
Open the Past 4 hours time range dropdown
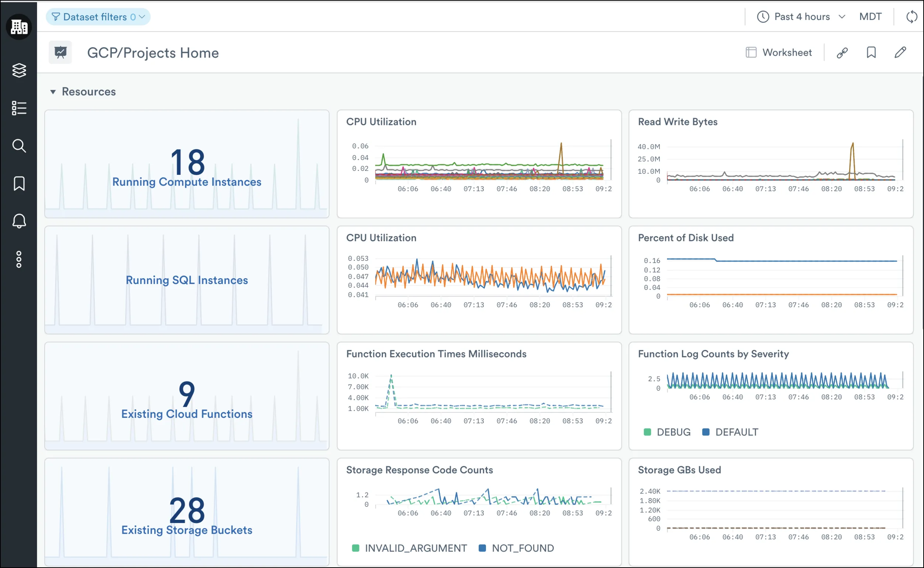click(801, 17)
